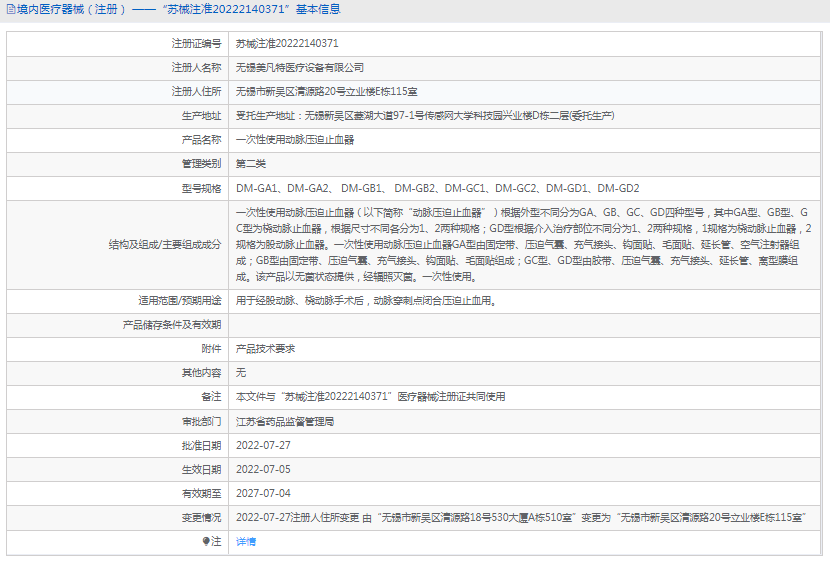Click approval date 2022-07-27
This screenshot has width=830, height=562.
coord(263,445)
